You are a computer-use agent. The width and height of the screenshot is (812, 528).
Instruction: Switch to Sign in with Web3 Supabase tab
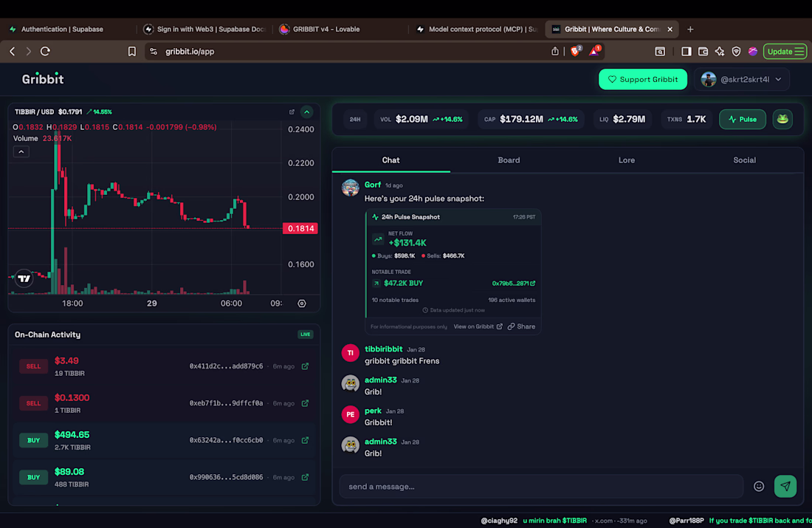(205, 29)
